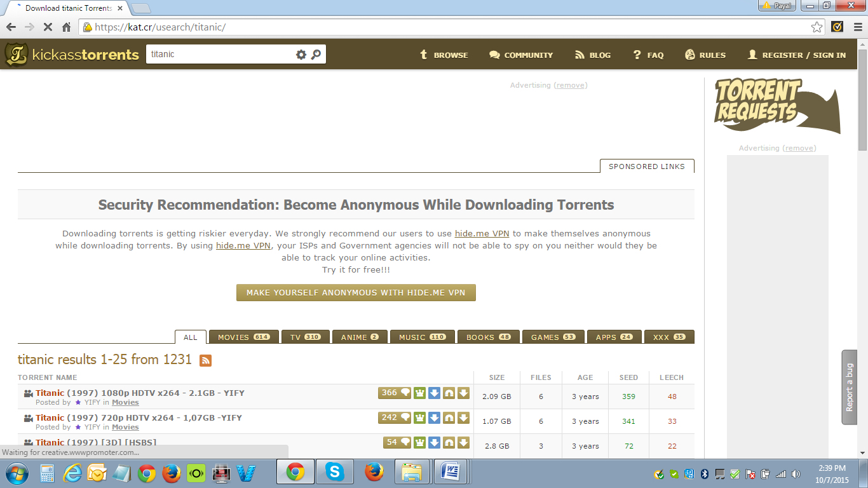The height and width of the screenshot is (488, 868).
Task: Filter results by ANIME tab
Action: pos(360,337)
